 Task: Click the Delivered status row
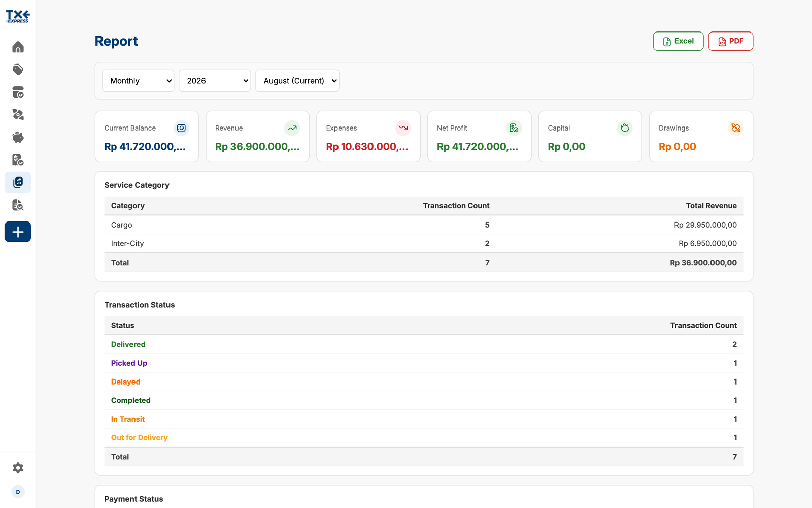coord(424,344)
